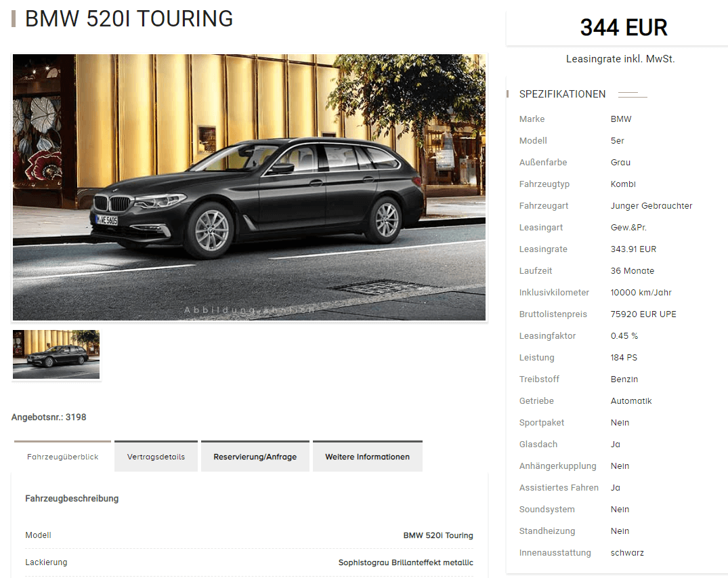Switch to the Vertragsdetails tab
Viewport: 728px width, 578px height.
pos(156,456)
